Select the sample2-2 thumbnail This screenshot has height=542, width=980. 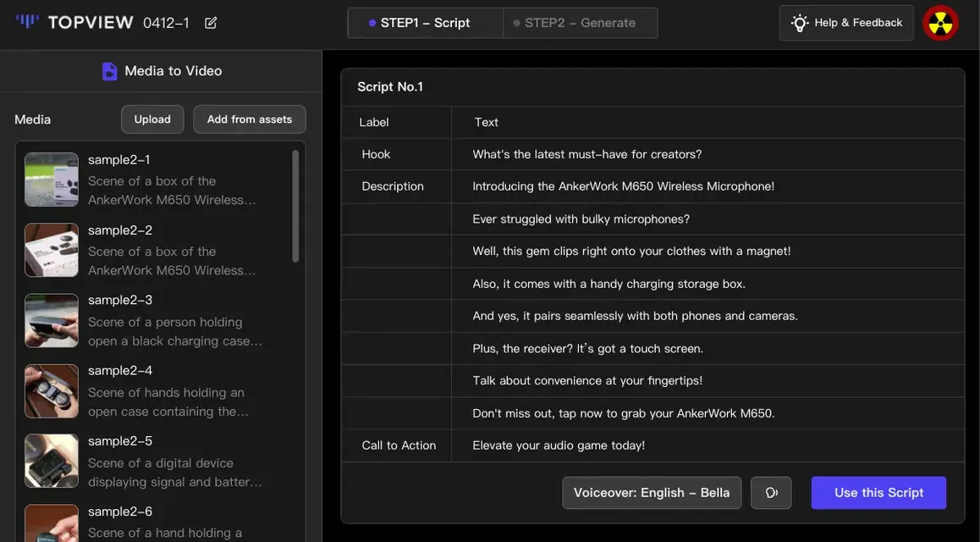point(52,250)
